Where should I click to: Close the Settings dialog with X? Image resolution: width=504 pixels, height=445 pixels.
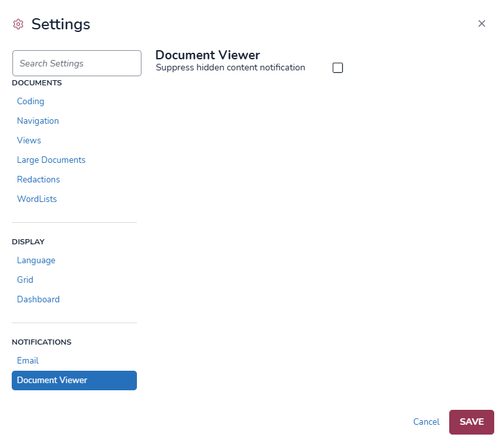coord(482,23)
